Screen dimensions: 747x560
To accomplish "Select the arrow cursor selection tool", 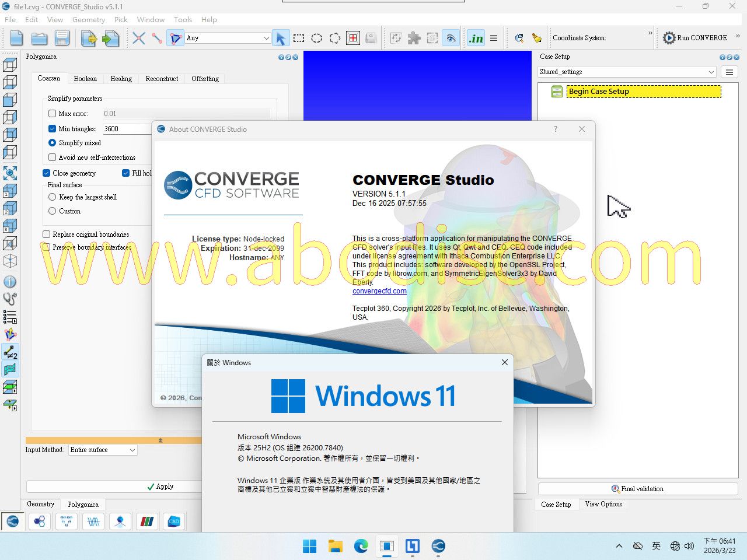I will point(281,38).
